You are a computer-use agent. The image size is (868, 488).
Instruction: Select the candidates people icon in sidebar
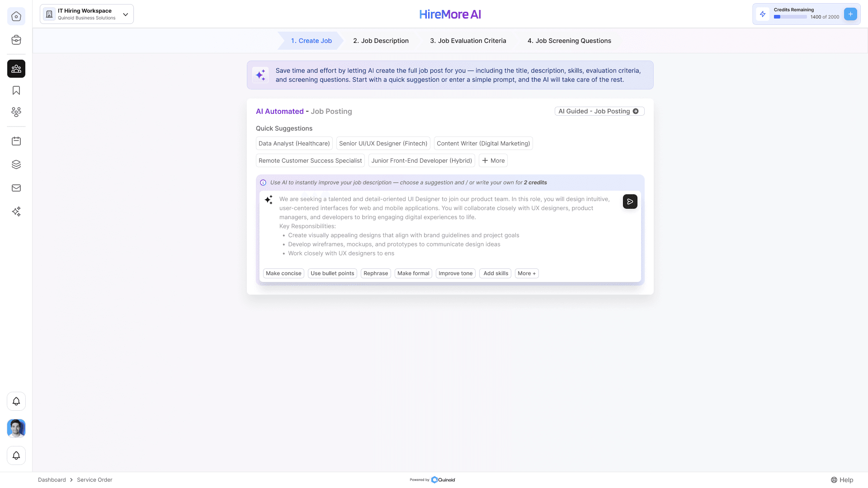click(16, 69)
